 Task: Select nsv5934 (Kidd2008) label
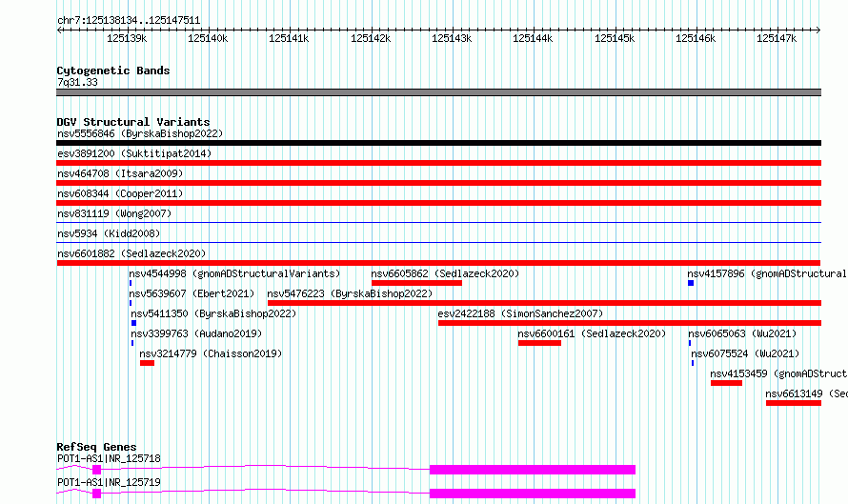point(109,233)
